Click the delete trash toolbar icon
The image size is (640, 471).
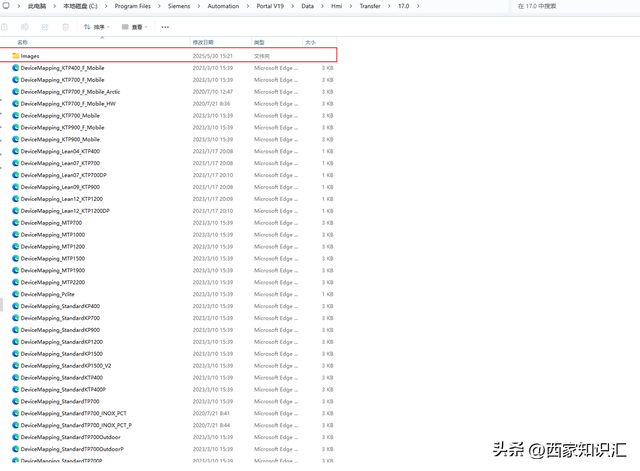click(65, 27)
